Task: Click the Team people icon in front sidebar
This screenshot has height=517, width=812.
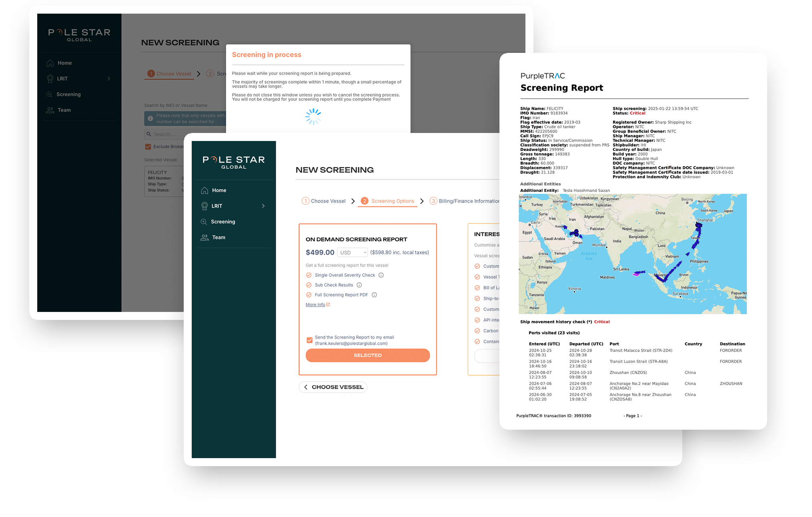Action: (x=205, y=237)
